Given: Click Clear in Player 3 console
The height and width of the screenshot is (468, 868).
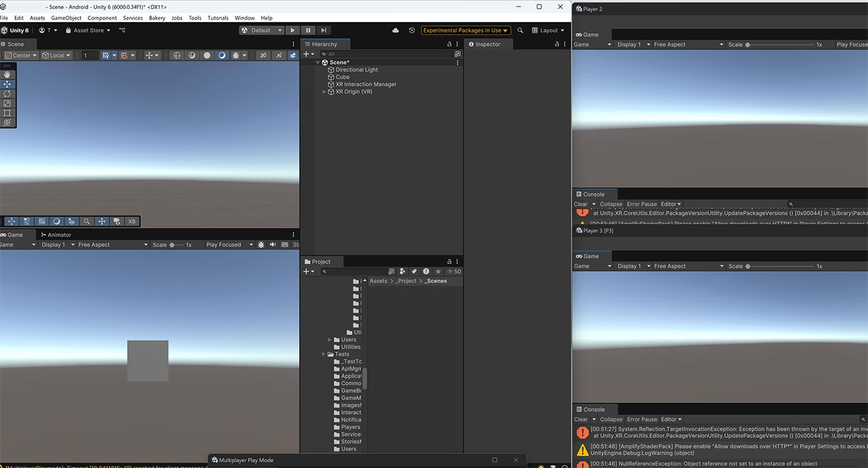Looking at the screenshot, I should click(581, 419).
